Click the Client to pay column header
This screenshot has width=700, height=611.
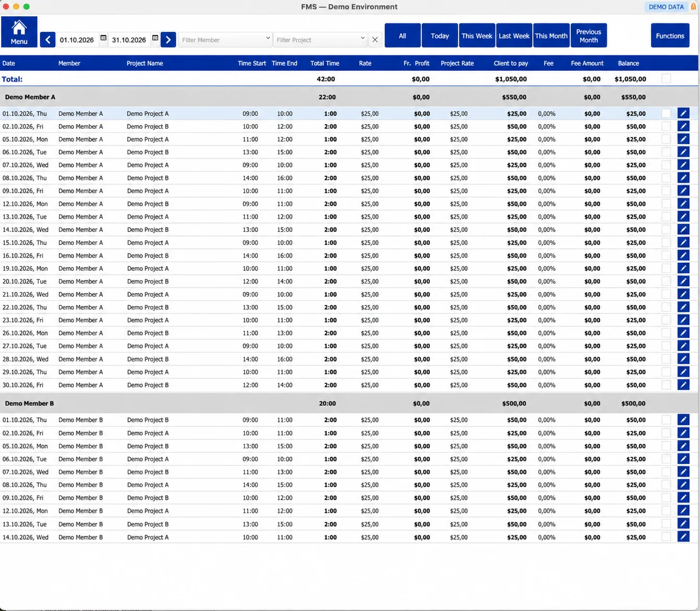point(511,63)
